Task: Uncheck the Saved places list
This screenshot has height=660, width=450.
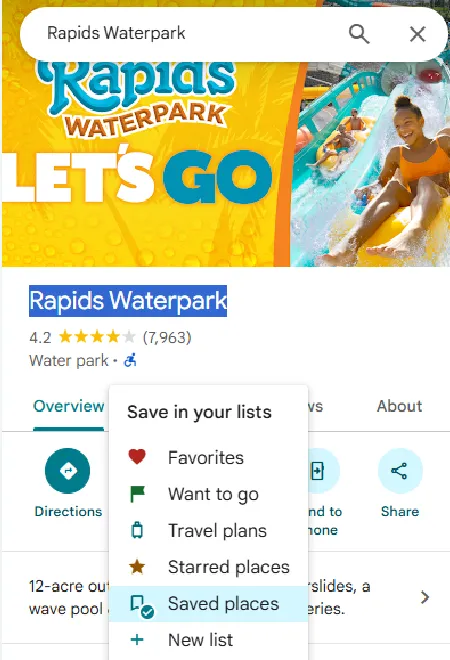Action: click(208, 604)
